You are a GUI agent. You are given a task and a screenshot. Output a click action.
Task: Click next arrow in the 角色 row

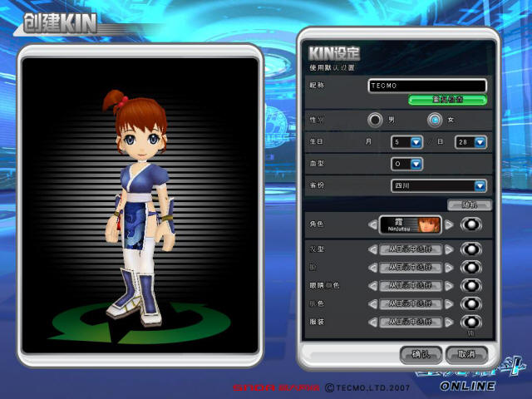pos(449,224)
